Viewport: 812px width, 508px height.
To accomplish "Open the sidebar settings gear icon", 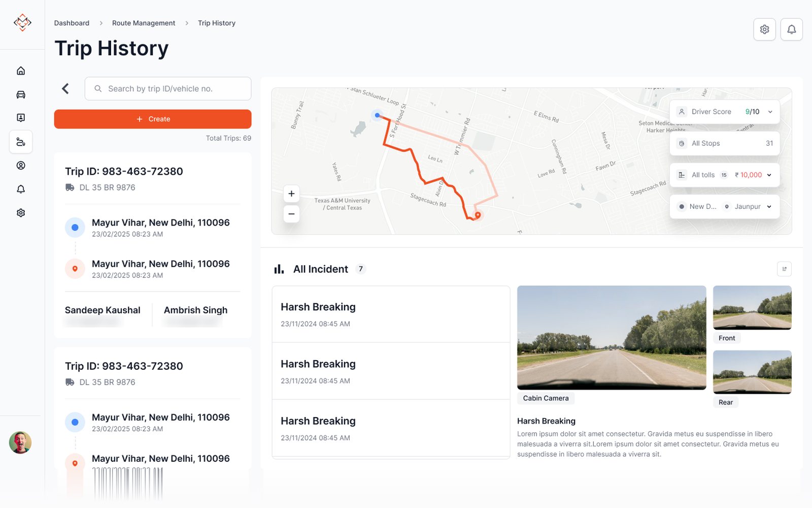I will pyautogui.click(x=21, y=213).
